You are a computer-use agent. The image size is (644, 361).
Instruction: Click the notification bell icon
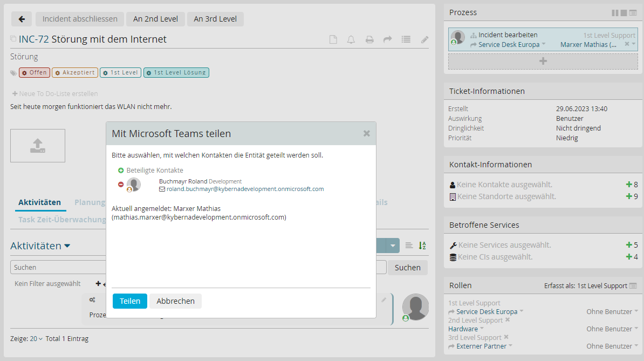point(351,39)
